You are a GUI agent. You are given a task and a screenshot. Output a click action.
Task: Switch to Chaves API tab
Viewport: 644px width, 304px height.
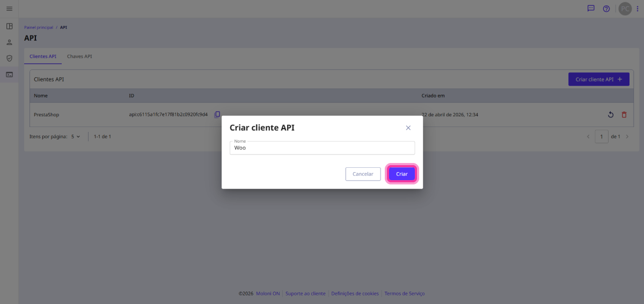[79, 56]
